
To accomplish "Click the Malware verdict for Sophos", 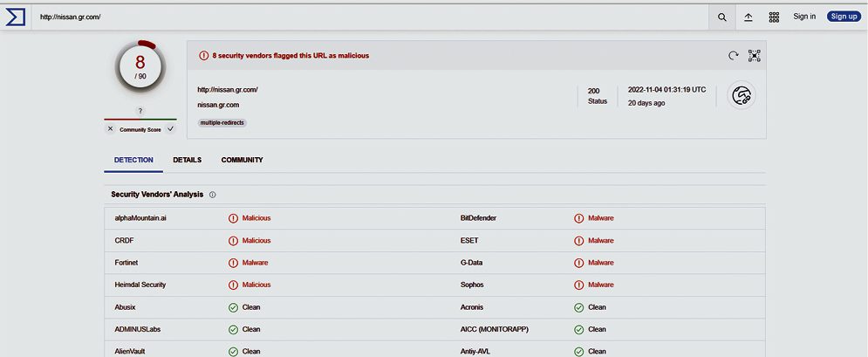I will 601,285.
